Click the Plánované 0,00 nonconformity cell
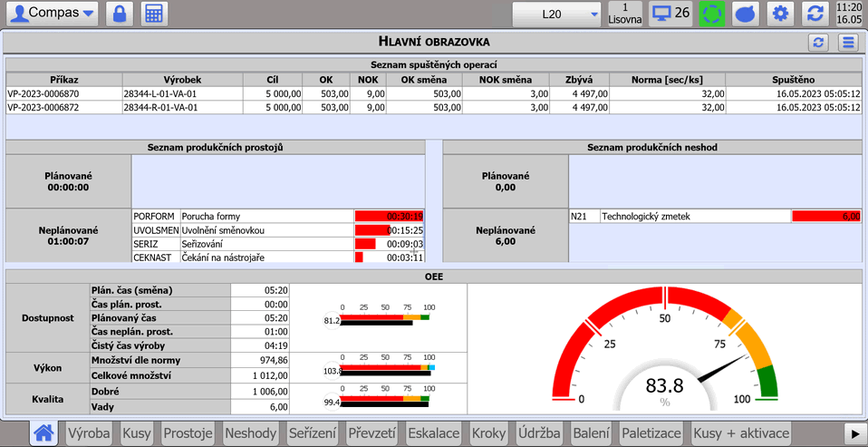The width and height of the screenshot is (868, 447). pyautogui.click(x=506, y=181)
